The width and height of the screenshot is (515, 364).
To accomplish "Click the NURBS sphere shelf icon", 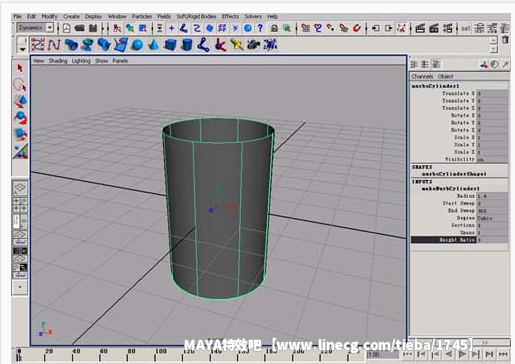I will pyautogui.click(x=137, y=44).
